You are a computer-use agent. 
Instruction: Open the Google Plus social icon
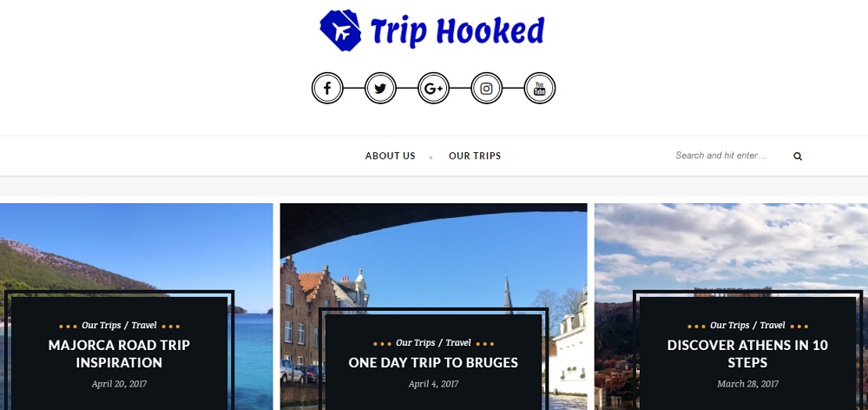(433, 88)
